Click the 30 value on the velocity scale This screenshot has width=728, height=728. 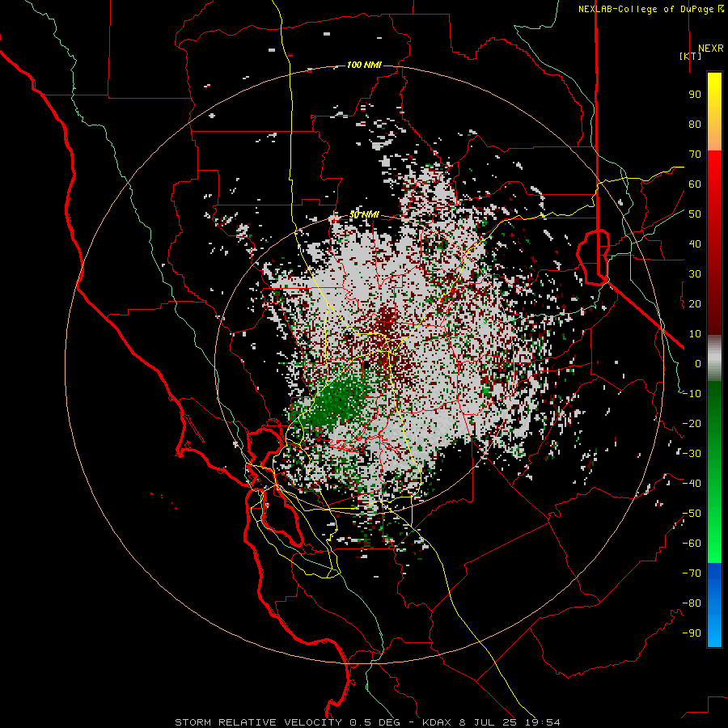[x=695, y=274]
